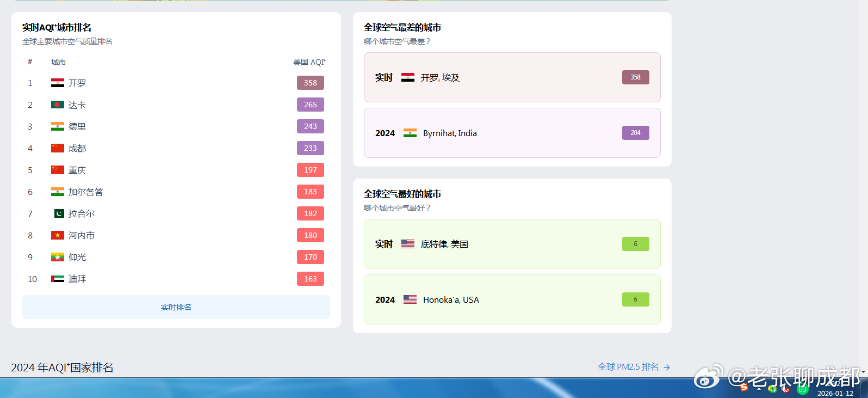Image resolution: width=868 pixels, height=398 pixels.
Task: Click the India flag in the Byrnihat card
Action: coord(410,133)
